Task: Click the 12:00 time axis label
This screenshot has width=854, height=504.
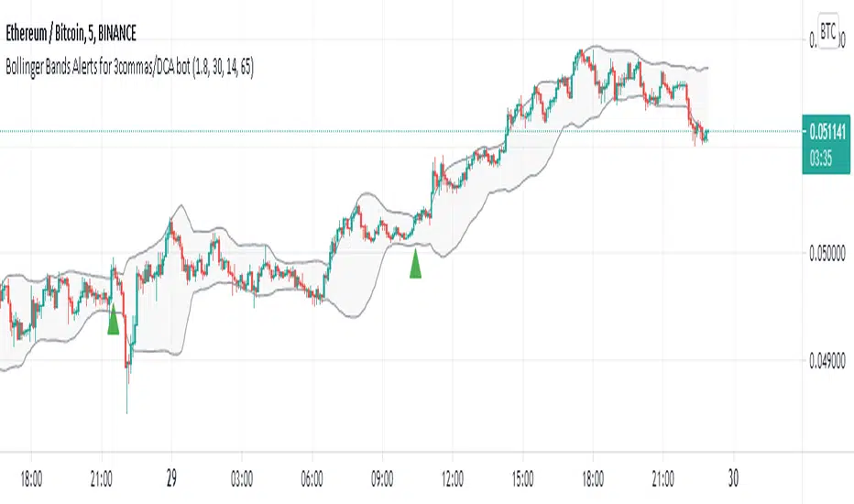Action: coord(453,478)
